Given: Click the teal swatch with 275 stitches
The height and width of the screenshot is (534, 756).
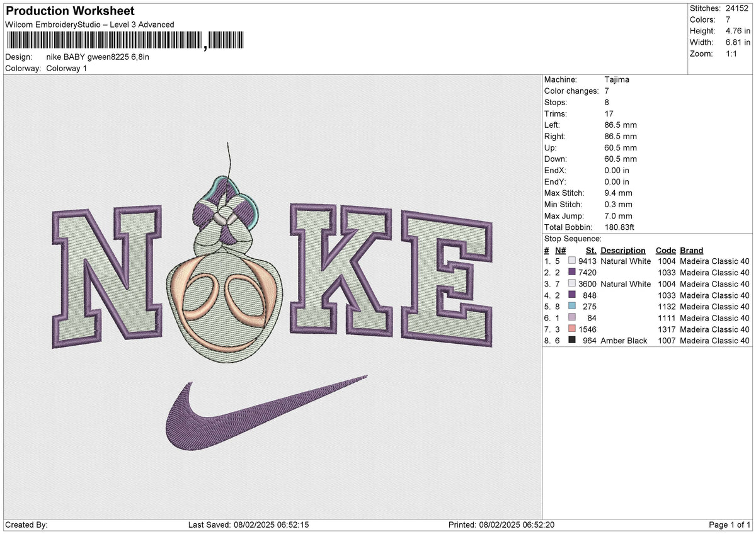Looking at the screenshot, I should coord(572,307).
